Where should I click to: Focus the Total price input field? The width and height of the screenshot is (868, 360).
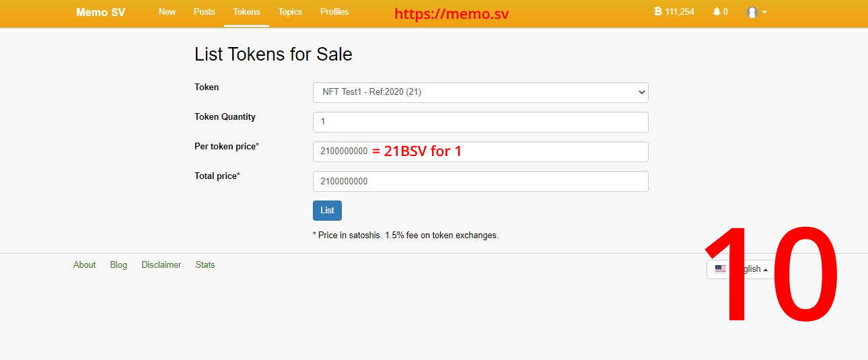point(480,181)
